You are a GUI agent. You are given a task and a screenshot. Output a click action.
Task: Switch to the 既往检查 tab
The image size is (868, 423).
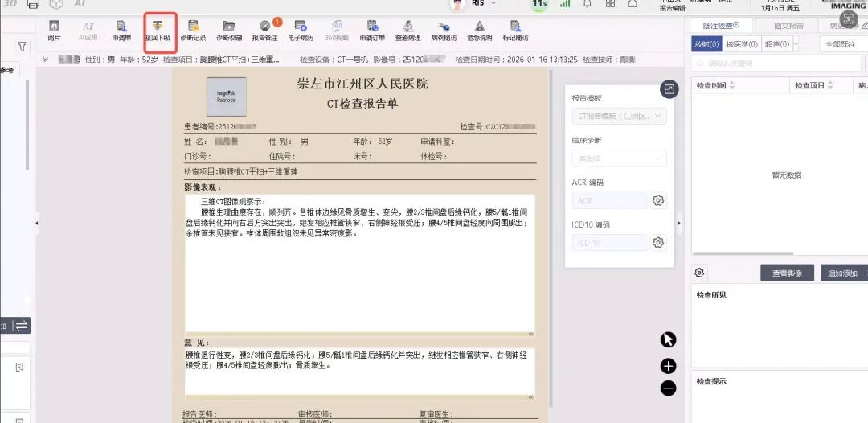coord(721,26)
